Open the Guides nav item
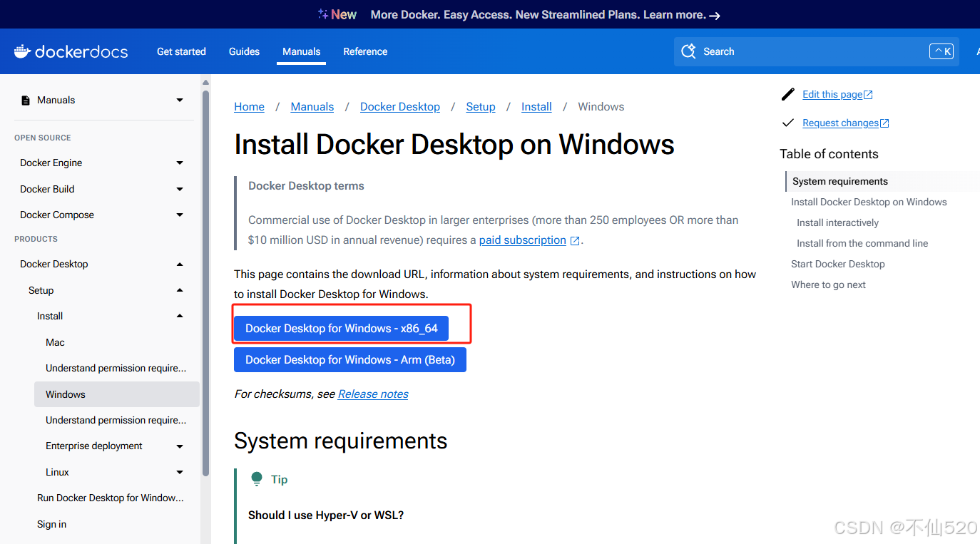Image resolution: width=980 pixels, height=544 pixels. pyautogui.click(x=244, y=51)
